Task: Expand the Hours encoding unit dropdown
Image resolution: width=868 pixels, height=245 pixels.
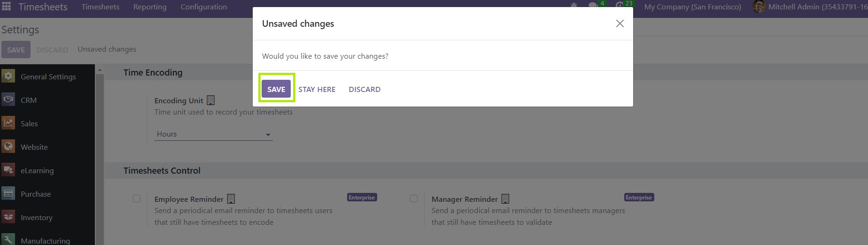Action: pyautogui.click(x=214, y=134)
